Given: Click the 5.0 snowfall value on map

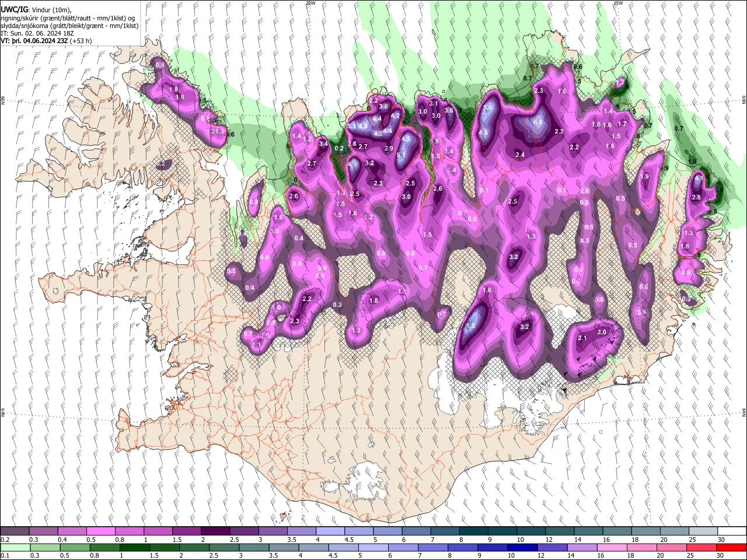Looking at the screenshot, I should tap(488, 108).
